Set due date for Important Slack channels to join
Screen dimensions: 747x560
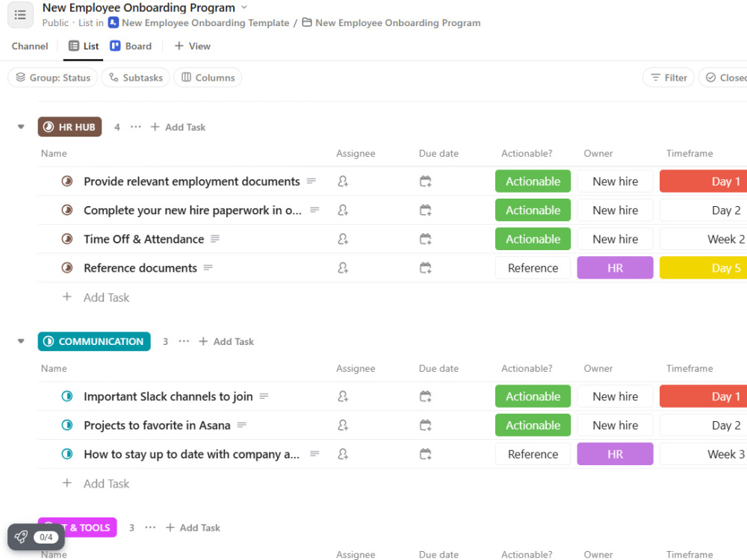pos(426,396)
